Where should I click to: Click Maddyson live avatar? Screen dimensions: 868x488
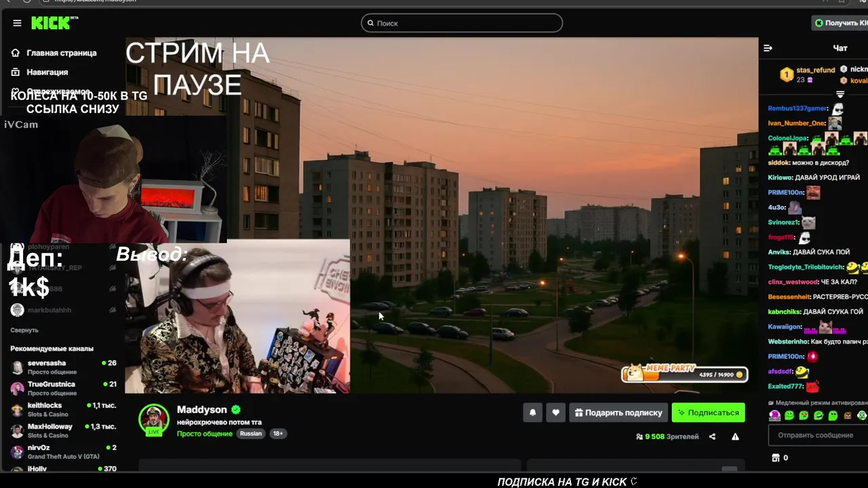tap(154, 420)
